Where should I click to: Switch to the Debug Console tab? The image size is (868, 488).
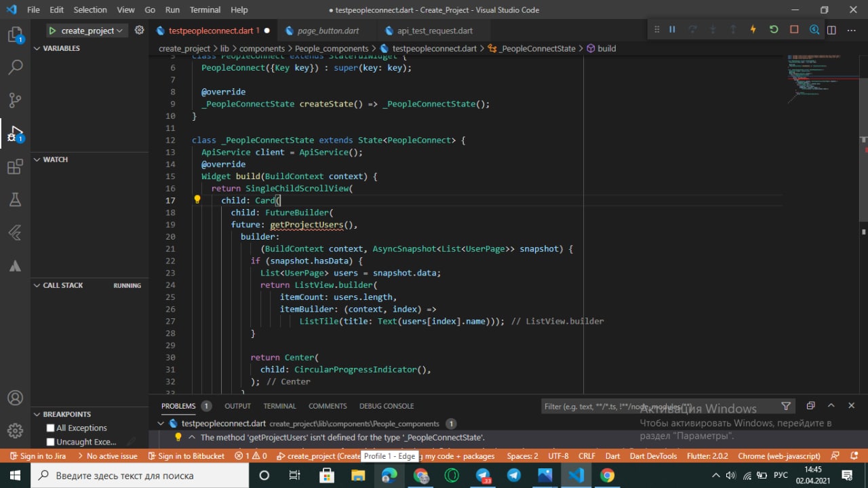coord(387,406)
